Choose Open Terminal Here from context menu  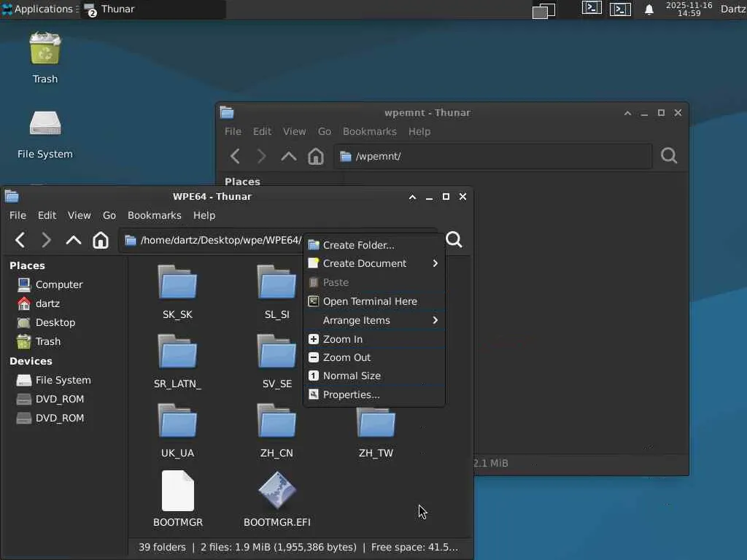(x=370, y=301)
